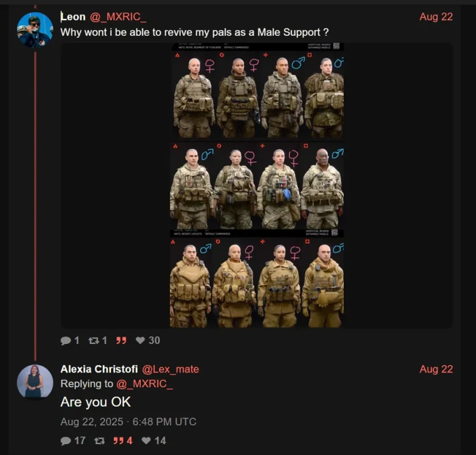Open the soldier models image attachment

click(257, 186)
